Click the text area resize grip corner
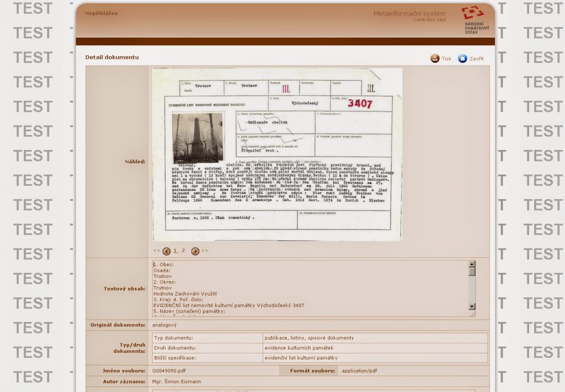The width and height of the screenshot is (565, 392). click(x=473, y=314)
